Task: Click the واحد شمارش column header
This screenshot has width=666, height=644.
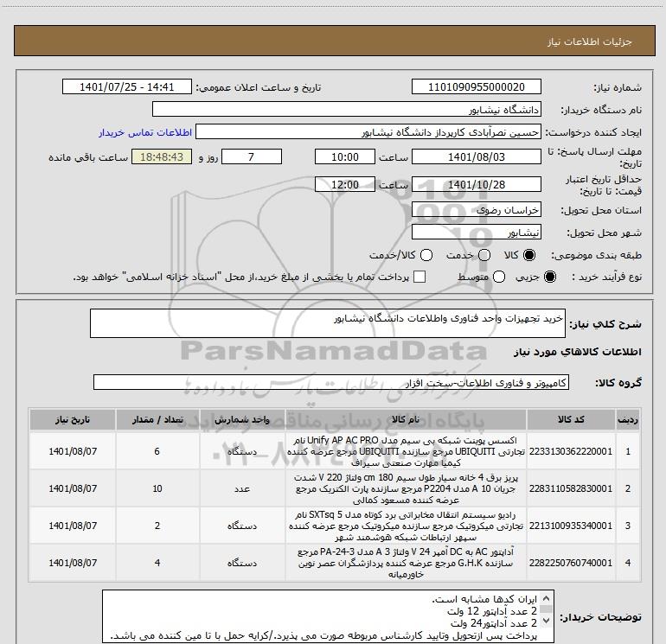Action: 242,420
